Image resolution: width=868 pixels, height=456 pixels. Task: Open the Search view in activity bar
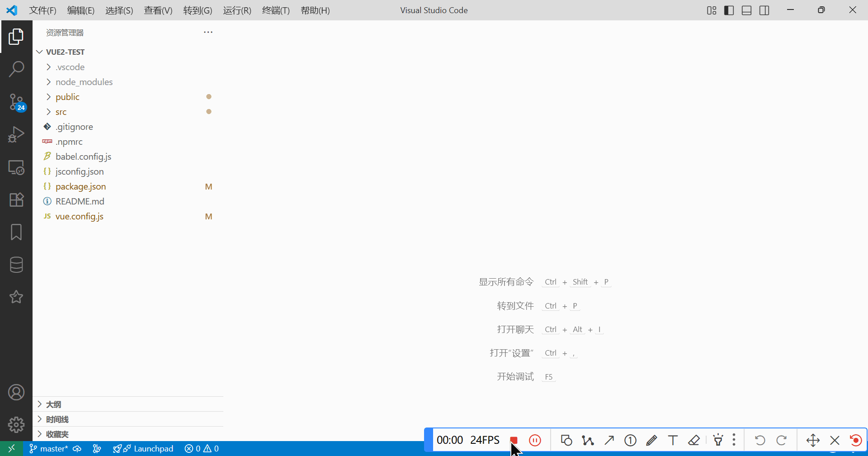[x=16, y=69]
